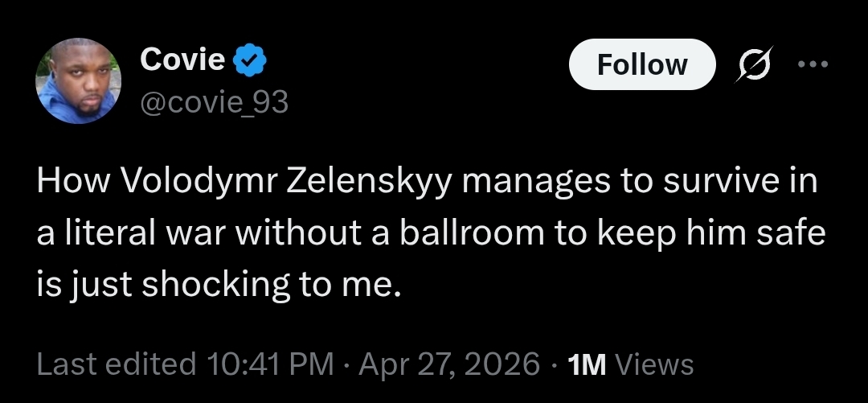Click the blue verified checkmark badge
868x403 pixels.
251,60
